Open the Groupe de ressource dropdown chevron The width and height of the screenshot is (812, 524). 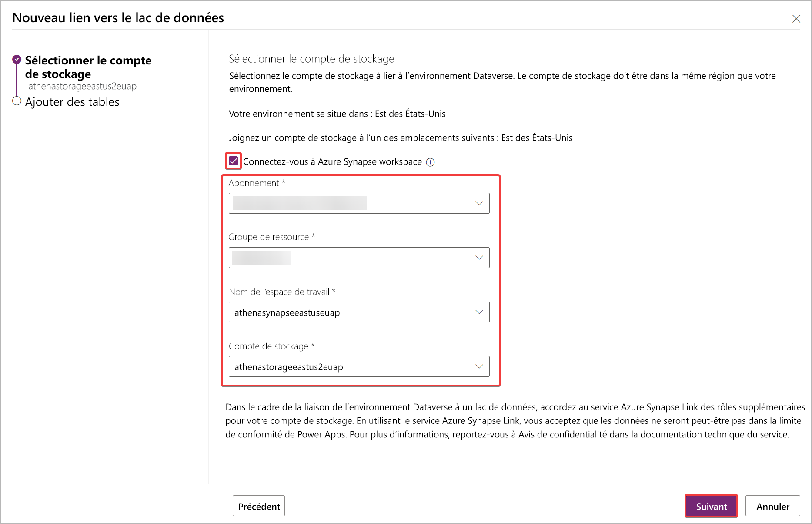(x=478, y=257)
